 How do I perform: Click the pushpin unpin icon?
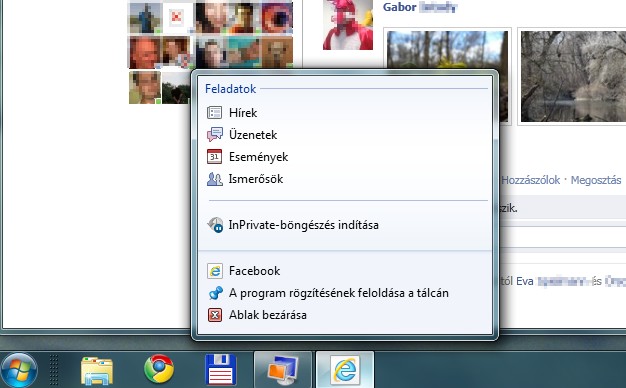(x=216, y=293)
